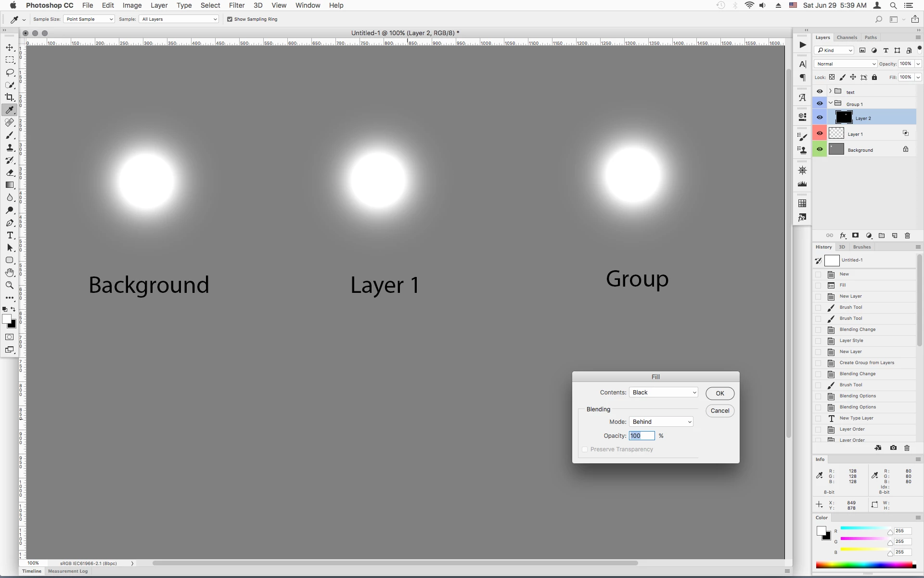
Task: Expand the text layer group
Action: 830,91
